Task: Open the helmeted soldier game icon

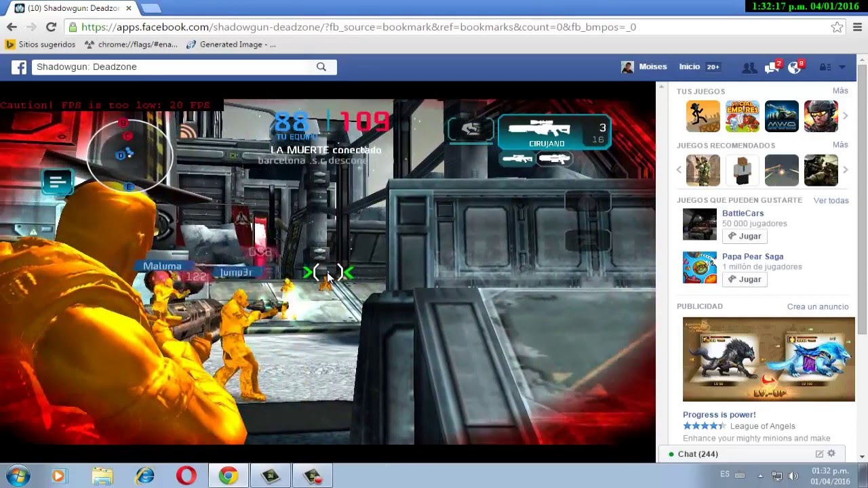Action: tap(821, 116)
